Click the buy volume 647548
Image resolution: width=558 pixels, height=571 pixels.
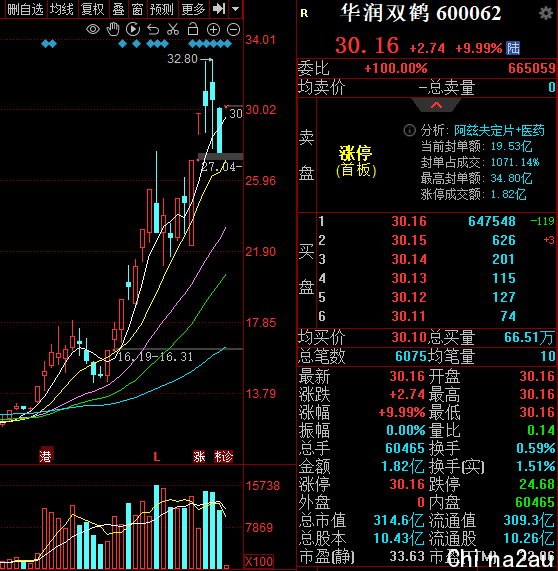pyautogui.click(x=492, y=221)
